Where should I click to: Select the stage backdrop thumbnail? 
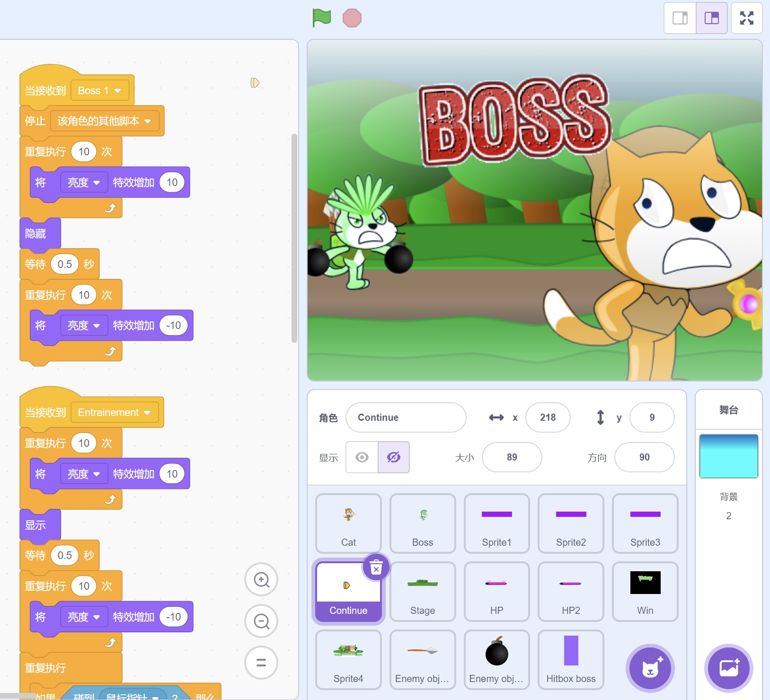point(728,456)
